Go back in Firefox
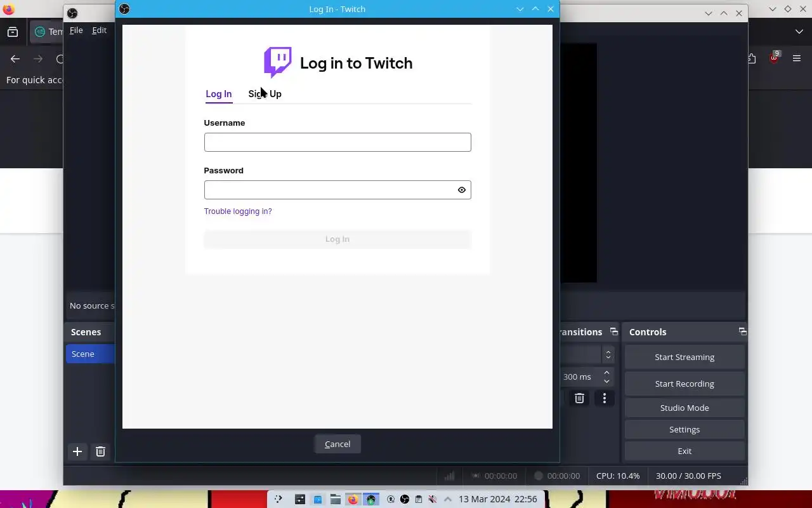This screenshot has height=508, width=812. [x=15, y=58]
